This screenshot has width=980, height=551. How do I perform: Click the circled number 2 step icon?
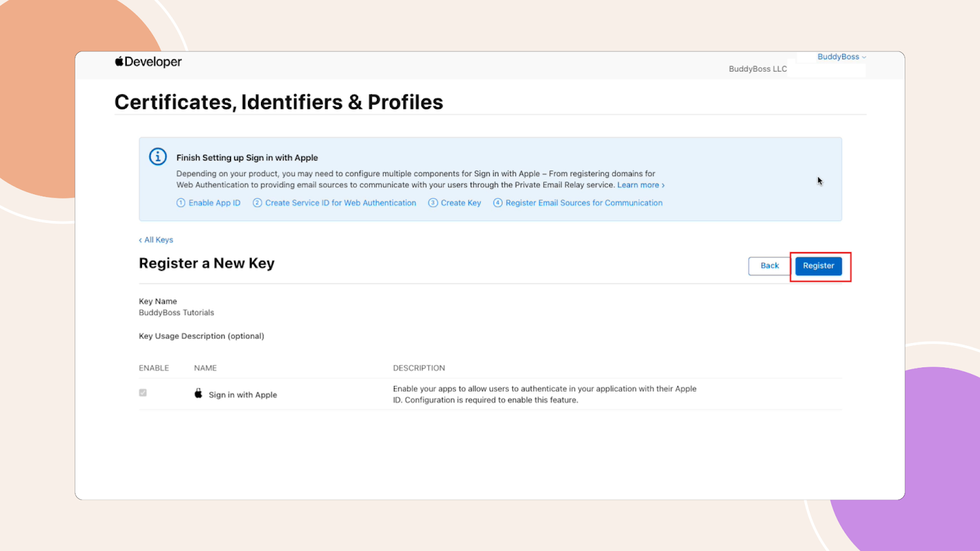[x=257, y=203]
